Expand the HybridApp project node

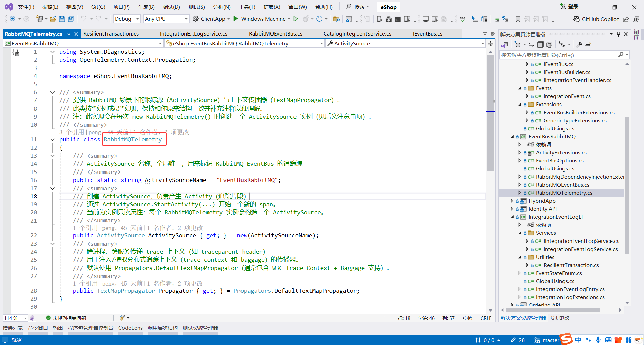click(512, 201)
